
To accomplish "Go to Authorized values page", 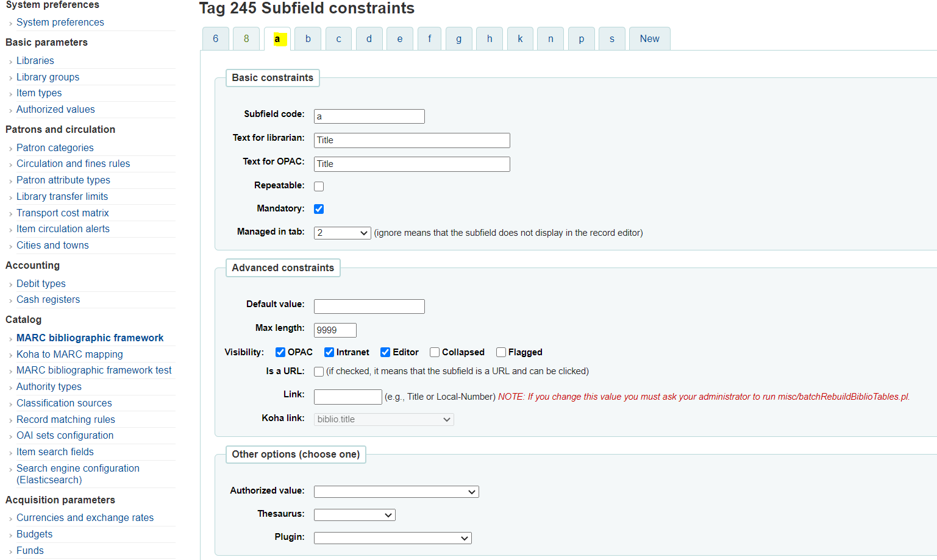I will 55,109.
